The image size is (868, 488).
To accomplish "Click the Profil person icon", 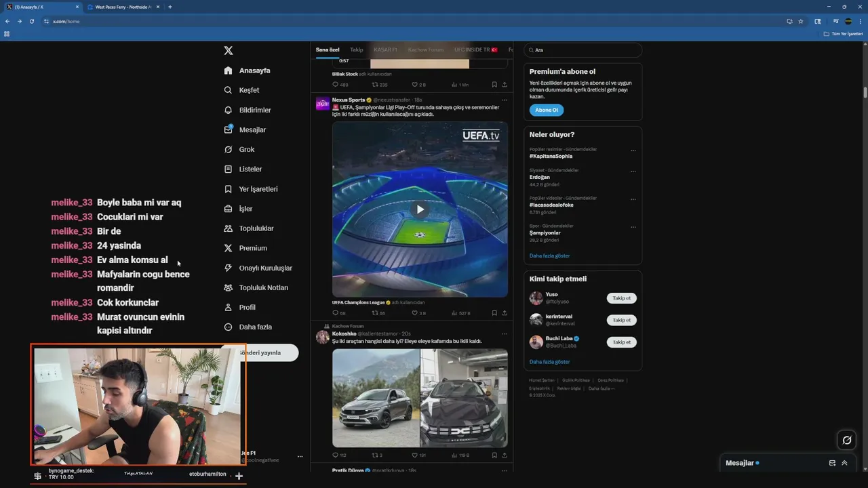I will 228,307.
